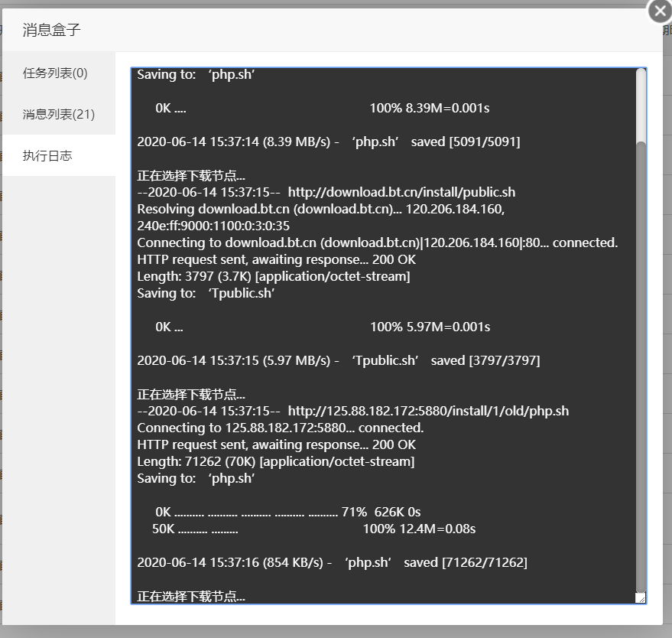Click the log textarea resize handle
The image size is (672, 638).
[x=641, y=597]
